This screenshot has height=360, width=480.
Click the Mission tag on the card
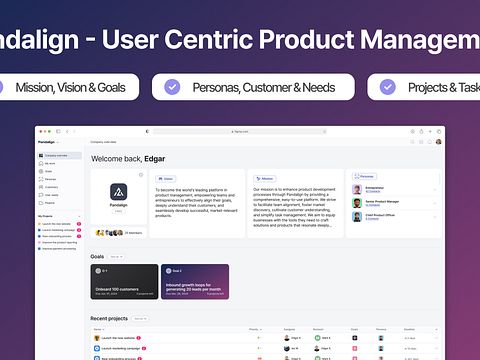[265, 179]
